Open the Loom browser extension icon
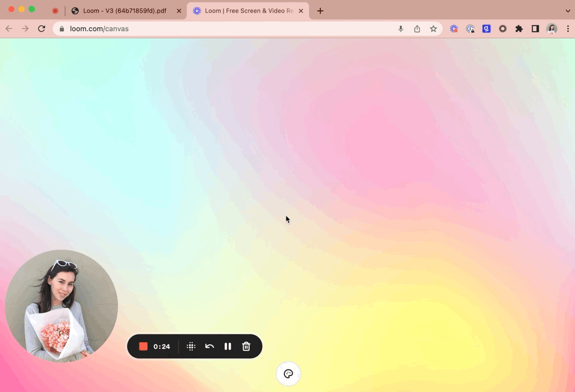The width and height of the screenshot is (575, 392). point(453,28)
